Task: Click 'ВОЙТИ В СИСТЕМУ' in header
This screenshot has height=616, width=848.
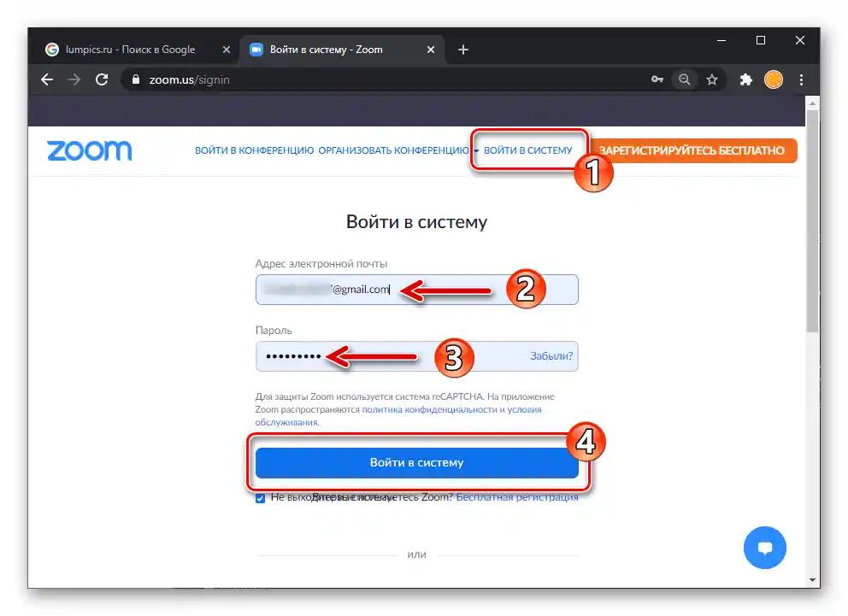Action: 527,150
